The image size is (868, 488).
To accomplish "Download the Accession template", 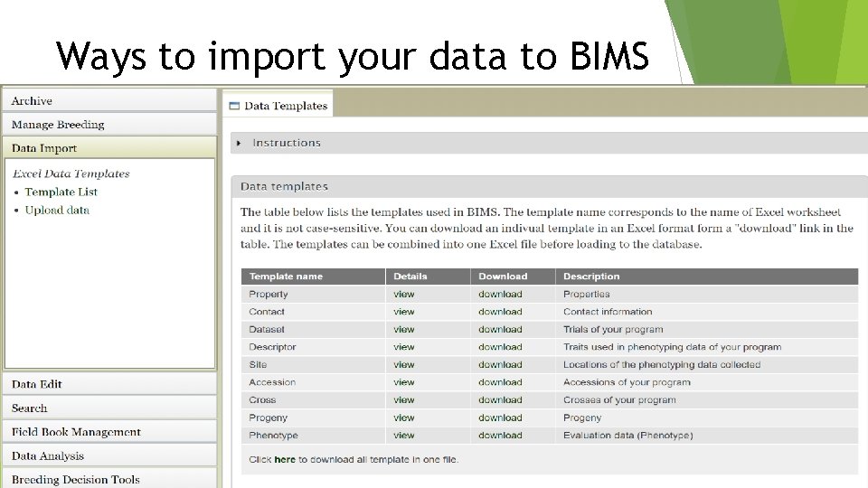I will [x=500, y=382].
